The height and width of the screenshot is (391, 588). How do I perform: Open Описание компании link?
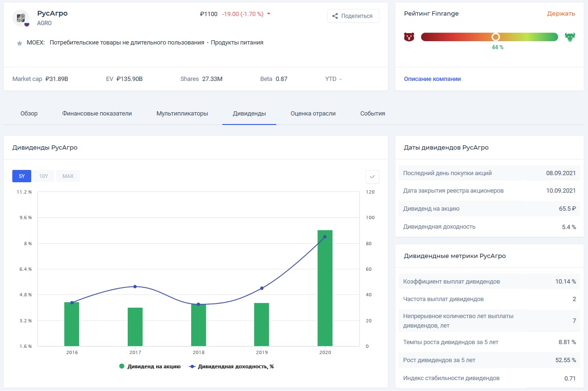[432, 79]
